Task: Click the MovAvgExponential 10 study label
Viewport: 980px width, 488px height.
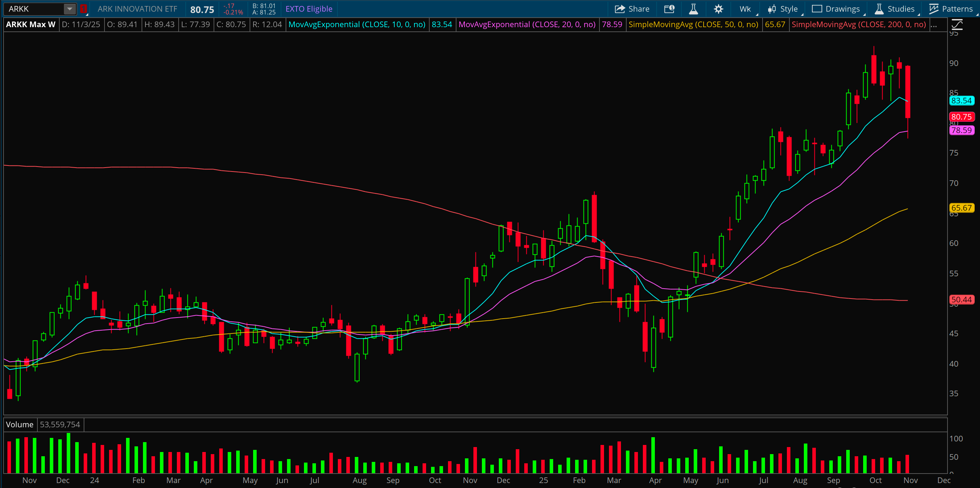Action: 357,25
